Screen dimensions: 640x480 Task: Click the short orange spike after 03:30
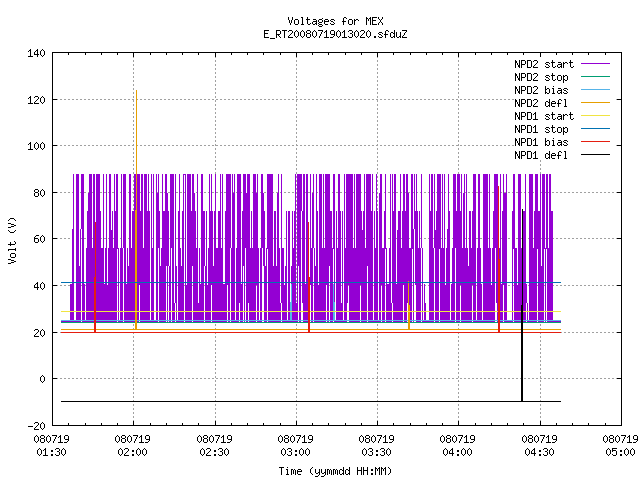tap(409, 305)
